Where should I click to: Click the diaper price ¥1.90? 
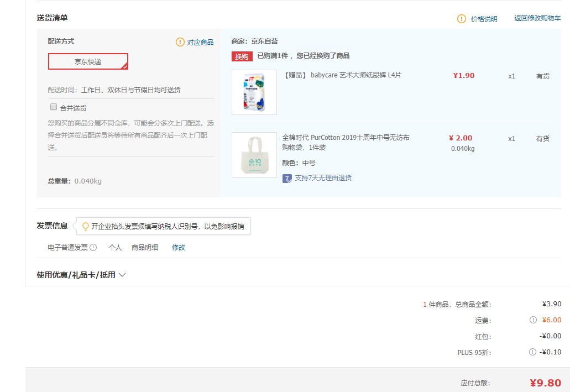pyautogui.click(x=464, y=76)
